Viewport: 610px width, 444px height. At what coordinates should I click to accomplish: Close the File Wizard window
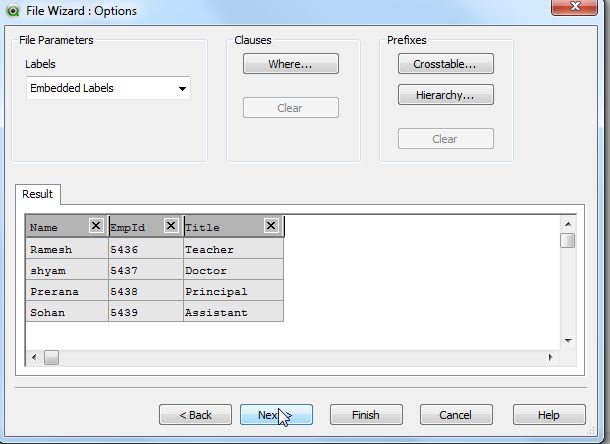(x=575, y=7)
